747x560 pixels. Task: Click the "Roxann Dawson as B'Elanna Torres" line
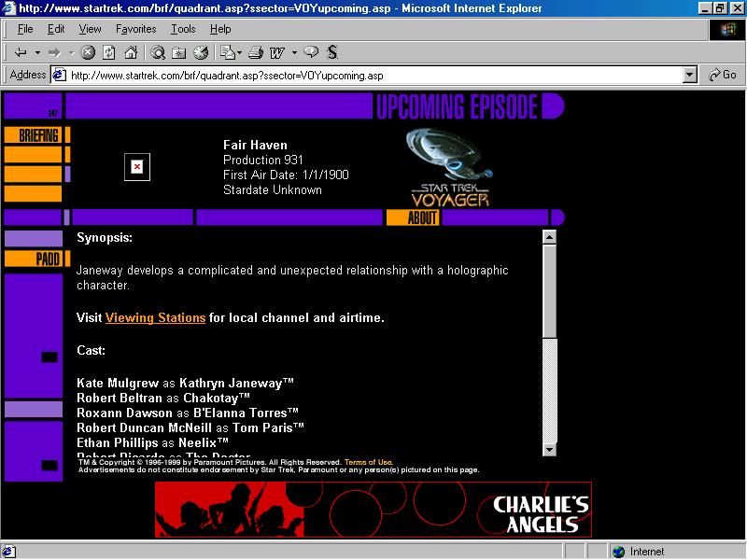188,413
